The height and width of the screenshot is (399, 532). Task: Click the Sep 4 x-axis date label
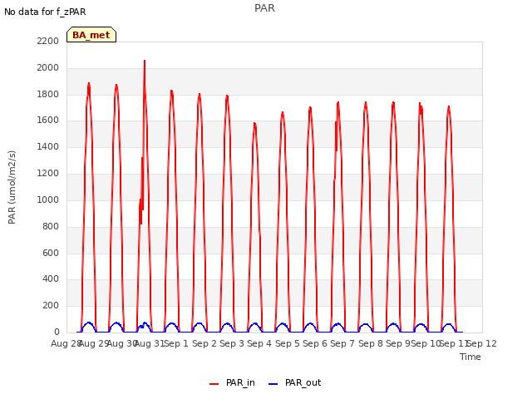(259, 343)
